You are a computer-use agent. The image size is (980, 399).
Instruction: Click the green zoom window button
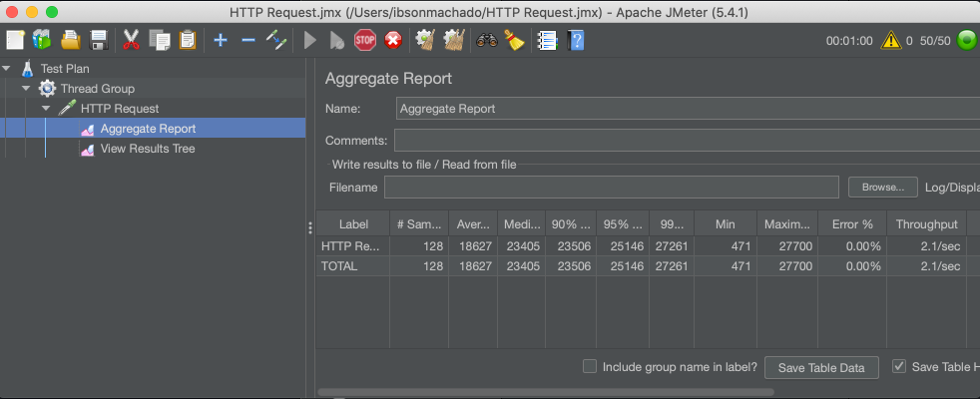pos(52,12)
